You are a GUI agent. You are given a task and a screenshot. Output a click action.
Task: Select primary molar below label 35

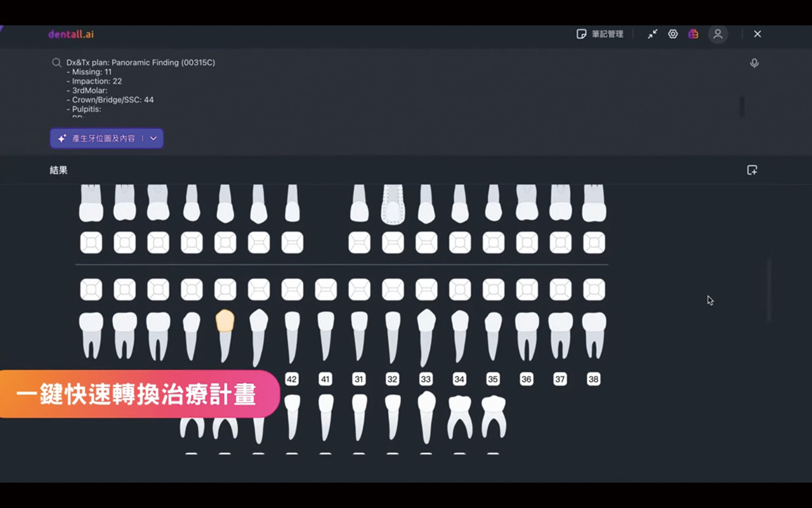point(494,417)
